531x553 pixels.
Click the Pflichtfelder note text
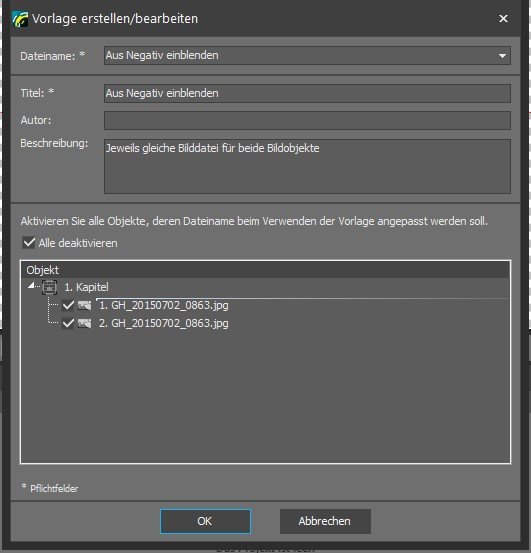click(50, 488)
